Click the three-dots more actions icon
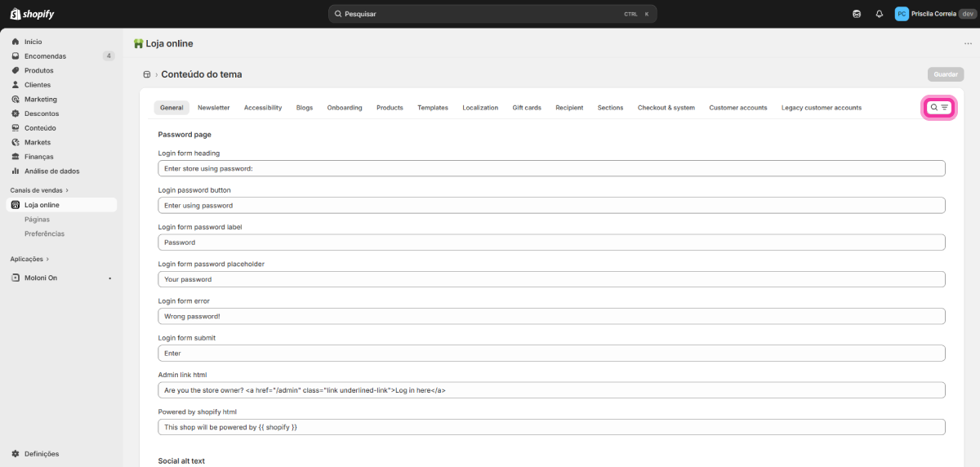Viewport: 980px width, 467px height. [968, 43]
